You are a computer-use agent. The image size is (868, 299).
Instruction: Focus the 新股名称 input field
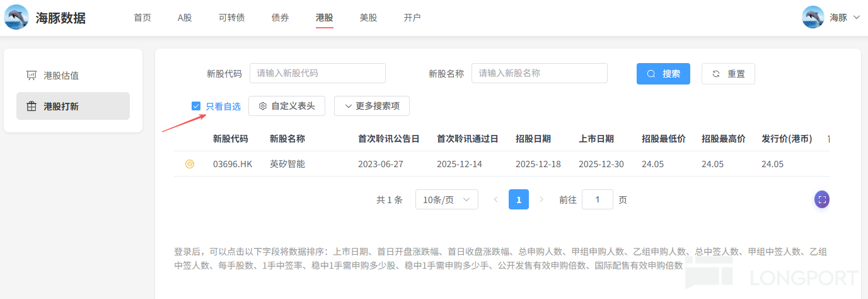[x=540, y=73]
